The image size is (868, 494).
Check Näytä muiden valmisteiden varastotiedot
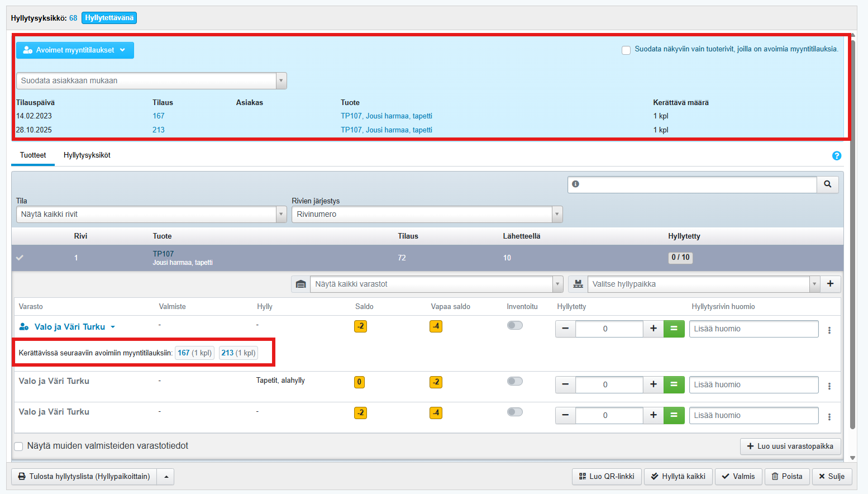click(19, 446)
